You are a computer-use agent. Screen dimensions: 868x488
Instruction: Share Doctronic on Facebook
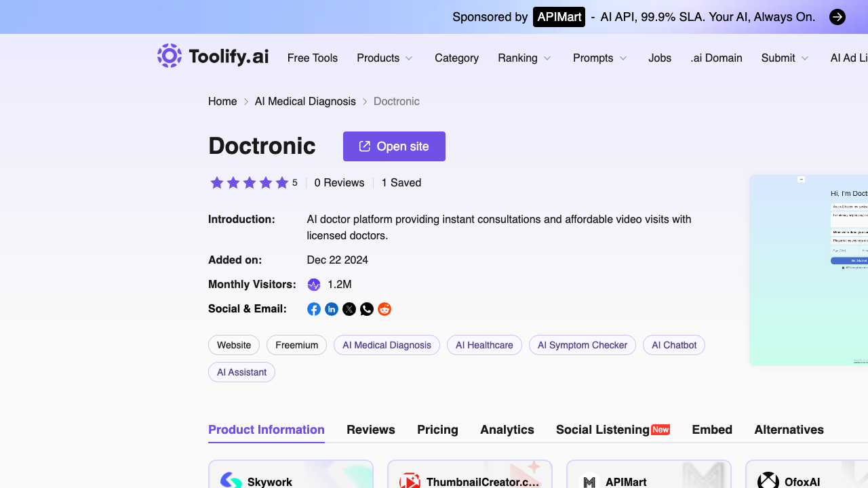(314, 309)
